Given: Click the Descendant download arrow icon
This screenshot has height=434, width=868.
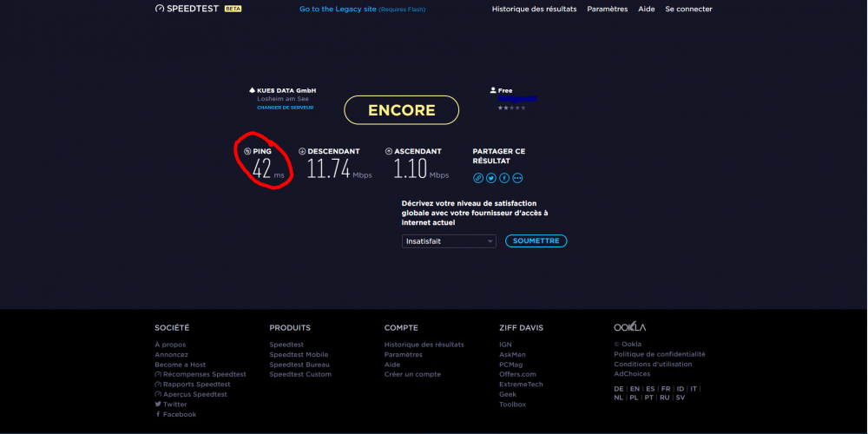Looking at the screenshot, I should click(302, 151).
